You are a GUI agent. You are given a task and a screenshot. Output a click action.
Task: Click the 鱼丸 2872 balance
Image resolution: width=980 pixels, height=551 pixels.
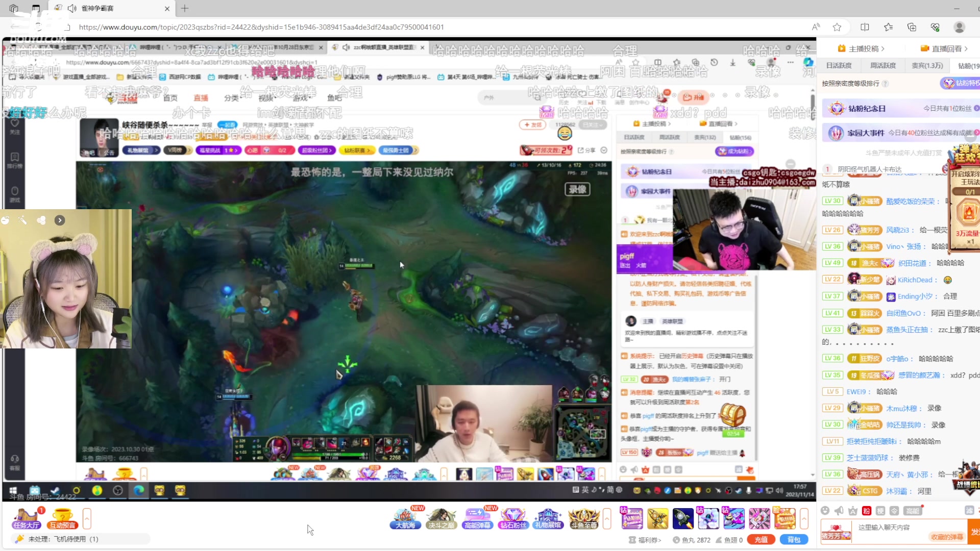point(691,540)
